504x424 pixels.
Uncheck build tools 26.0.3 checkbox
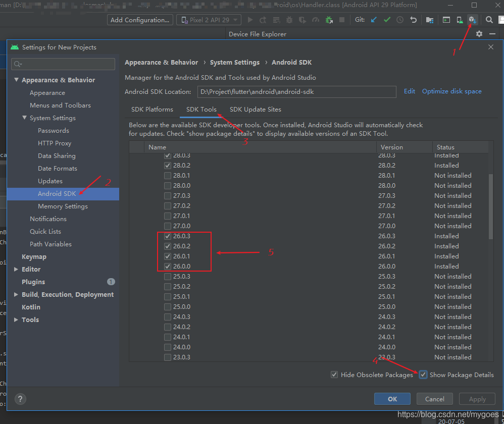coord(168,236)
